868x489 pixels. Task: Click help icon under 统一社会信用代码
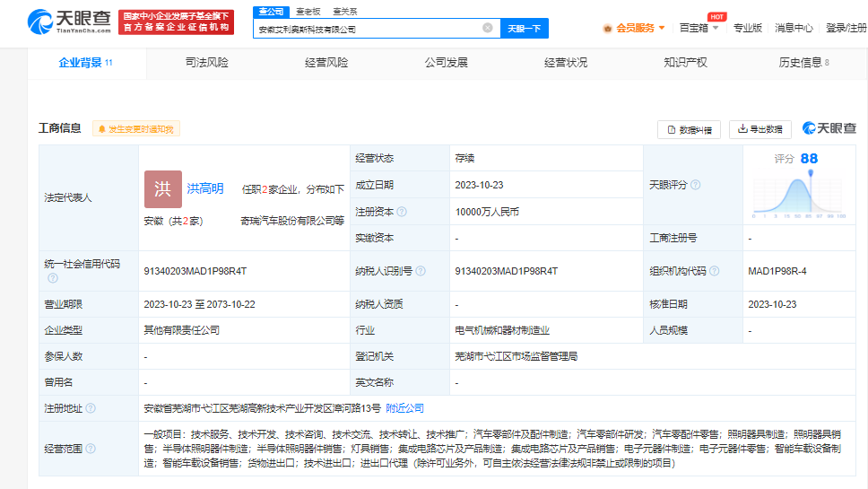(53, 278)
